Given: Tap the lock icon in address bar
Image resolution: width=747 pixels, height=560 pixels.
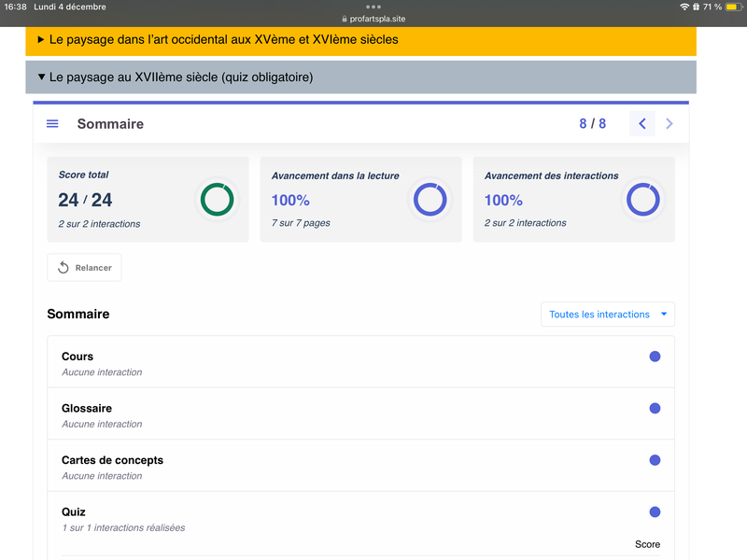Looking at the screenshot, I should 345,19.
